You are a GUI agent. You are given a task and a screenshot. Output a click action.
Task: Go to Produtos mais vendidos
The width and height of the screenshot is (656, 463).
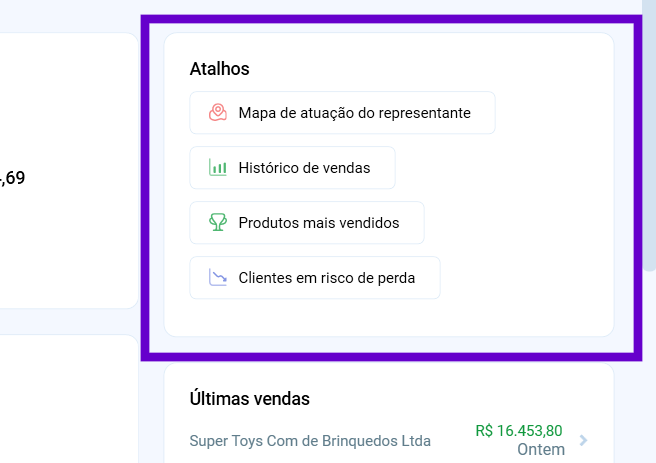(x=318, y=223)
